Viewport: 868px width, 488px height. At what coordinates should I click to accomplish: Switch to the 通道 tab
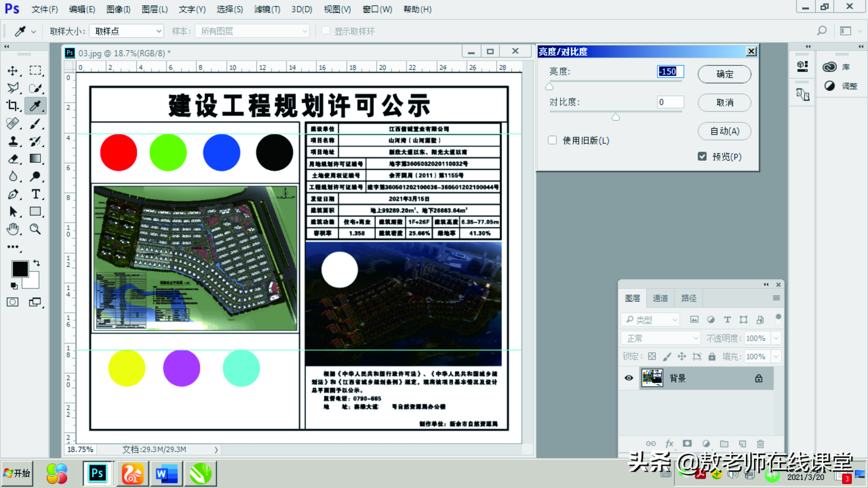click(x=660, y=298)
